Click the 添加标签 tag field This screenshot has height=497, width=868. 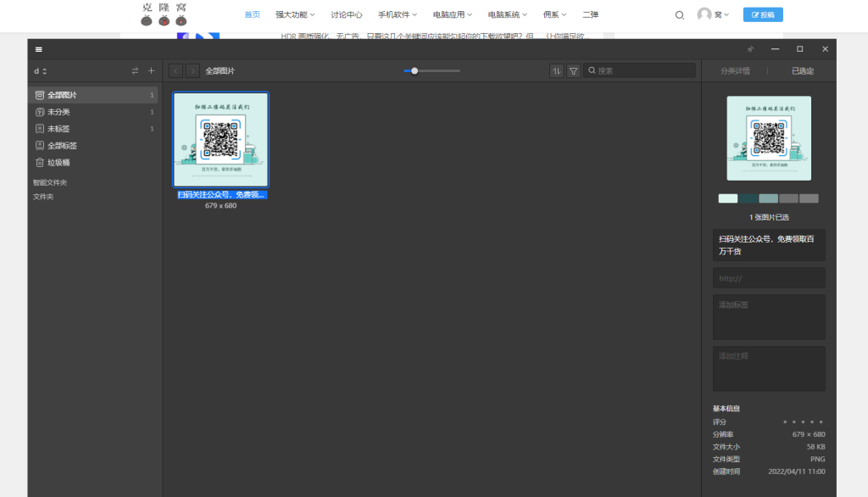pyautogui.click(x=769, y=316)
